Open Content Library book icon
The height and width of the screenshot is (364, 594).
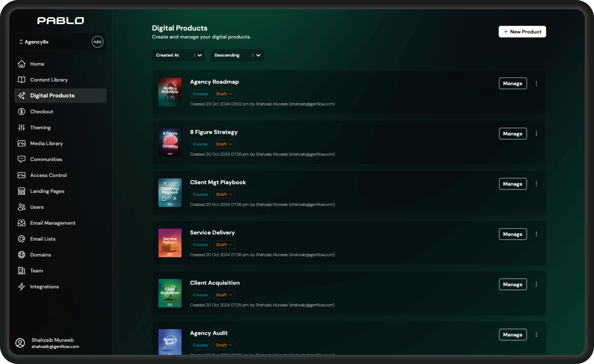pyautogui.click(x=21, y=80)
